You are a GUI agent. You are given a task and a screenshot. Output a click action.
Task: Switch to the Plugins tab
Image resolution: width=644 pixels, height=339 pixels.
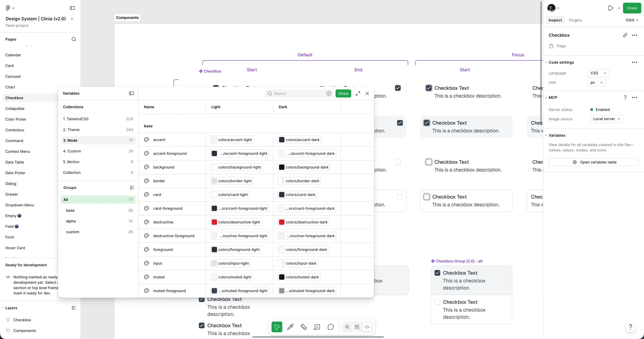575,20
